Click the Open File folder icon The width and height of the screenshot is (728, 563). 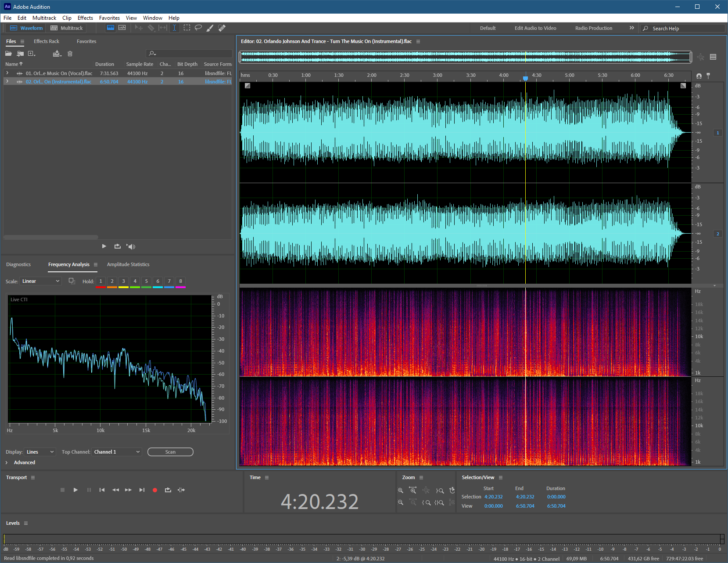click(x=8, y=54)
